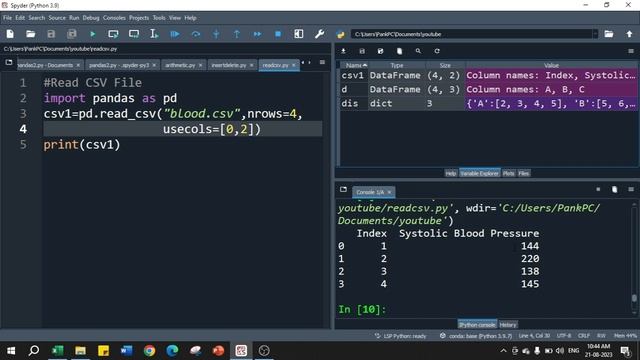
Task: Open the File menu
Action: click(7, 18)
